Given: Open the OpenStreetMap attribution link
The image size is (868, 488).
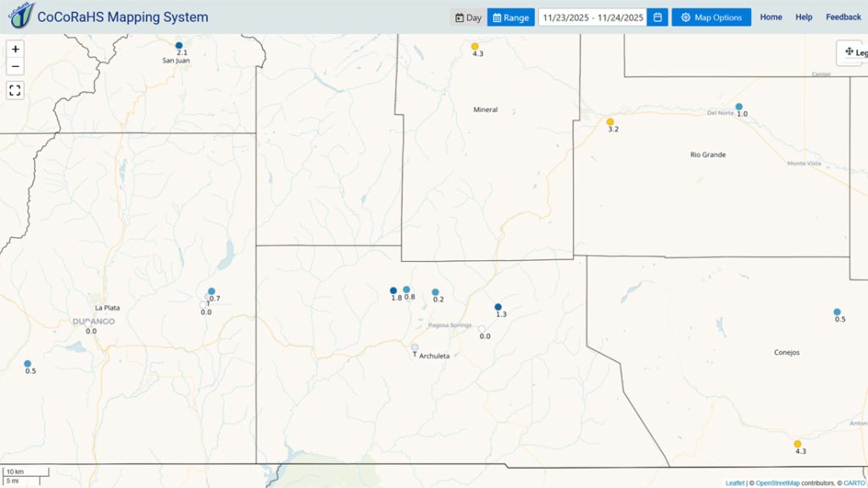Looking at the screenshot, I should coord(777,483).
